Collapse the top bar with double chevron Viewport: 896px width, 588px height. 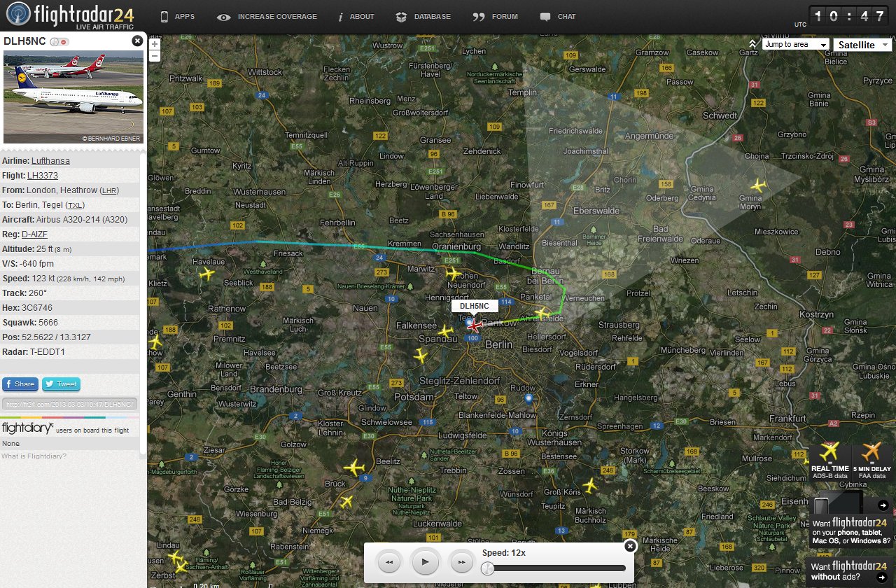pyautogui.click(x=752, y=43)
